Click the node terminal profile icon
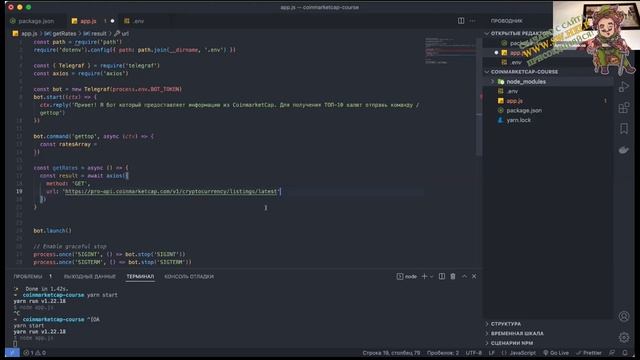 coord(400,276)
